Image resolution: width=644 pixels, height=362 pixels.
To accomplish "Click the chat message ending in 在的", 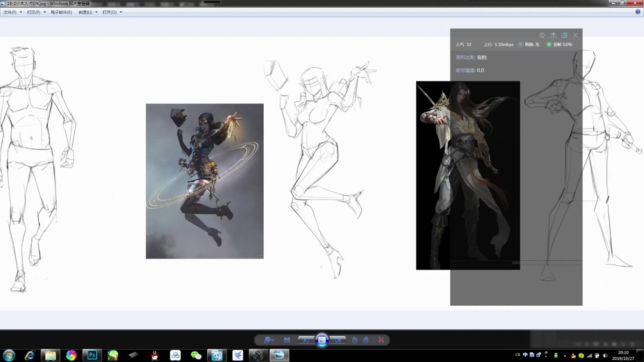I will pyautogui.click(x=471, y=57).
